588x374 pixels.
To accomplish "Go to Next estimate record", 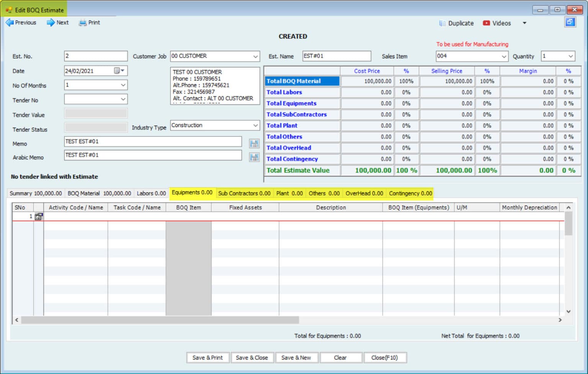I will click(58, 23).
